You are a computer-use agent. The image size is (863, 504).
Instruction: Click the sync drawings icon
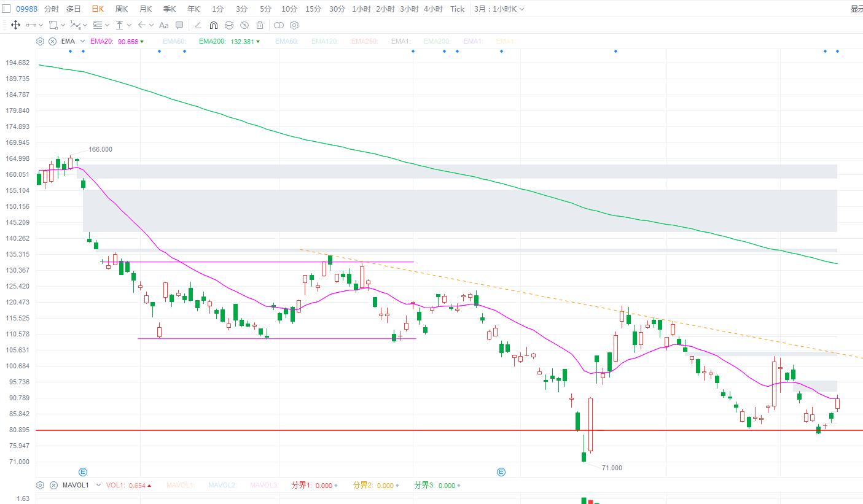[x=229, y=25]
